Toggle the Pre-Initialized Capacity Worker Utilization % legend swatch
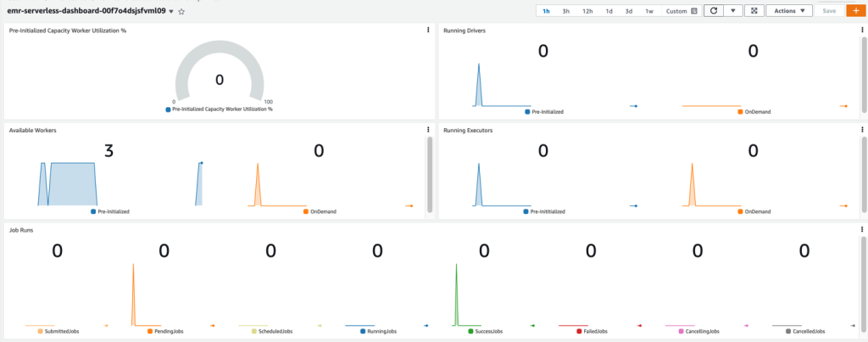 click(169, 109)
